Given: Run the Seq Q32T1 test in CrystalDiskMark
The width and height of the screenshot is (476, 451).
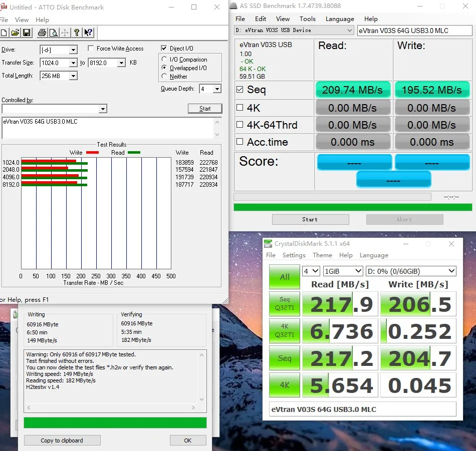Looking at the screenshot, I should coord(285,304).
